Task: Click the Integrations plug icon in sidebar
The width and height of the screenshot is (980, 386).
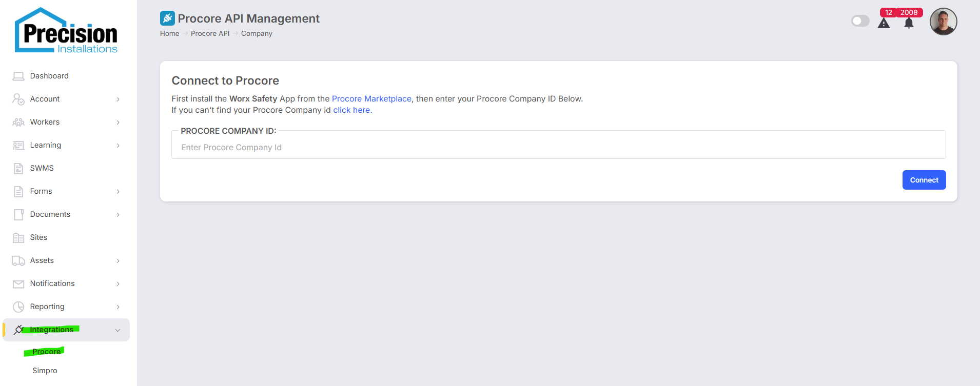Action: pyautogui.click(x=18, y=330)
